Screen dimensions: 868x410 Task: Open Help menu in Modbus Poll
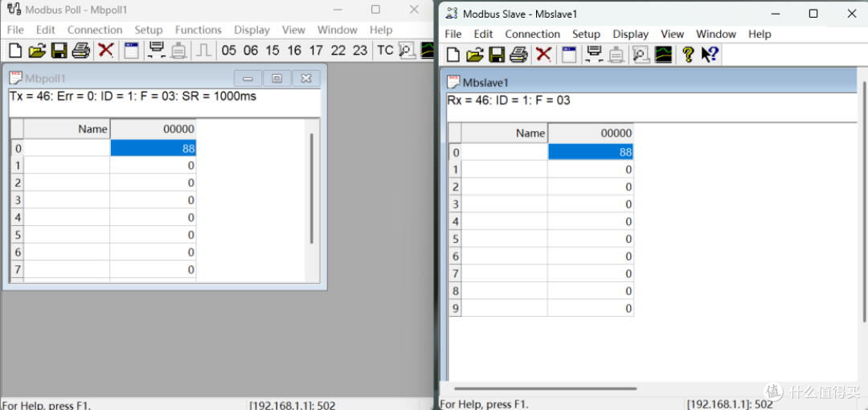[x=381, y=30]
